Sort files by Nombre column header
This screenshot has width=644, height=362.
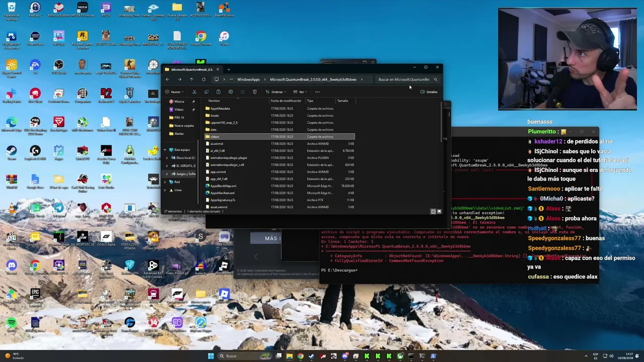[x=214, y=101]
